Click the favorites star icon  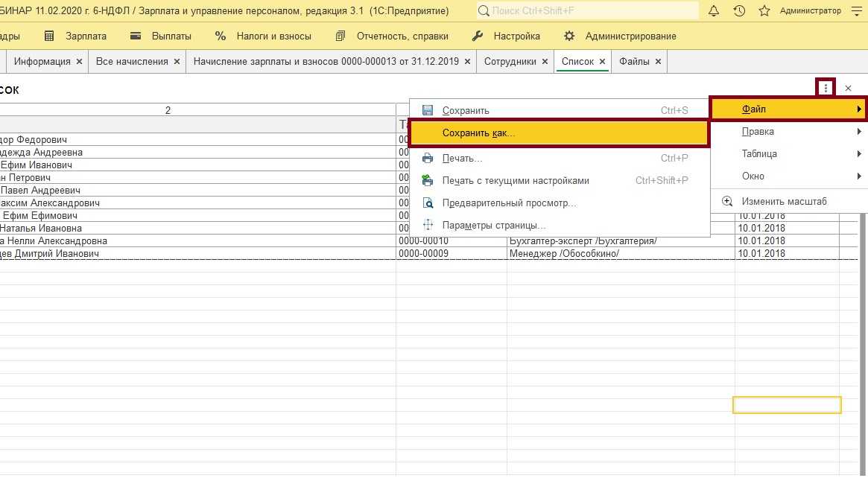[x=764, y=11]
